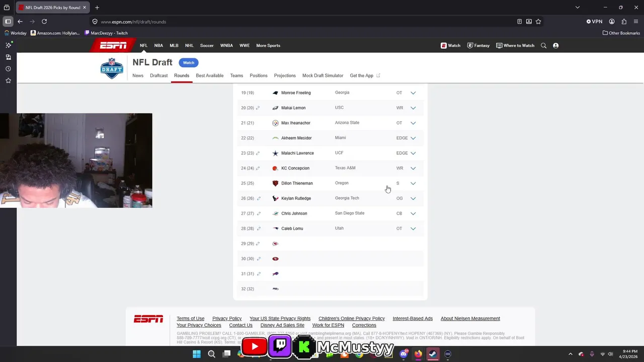Screen dimensions: 644x362
Task: Click the install web app icon in address bar
Action: tap(529, 22)
